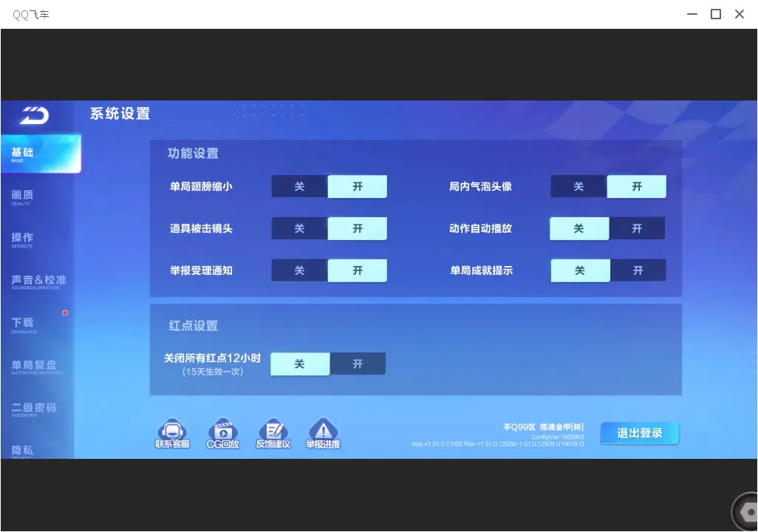758x532 pixels.
Task: Set 道具被击镜头 to 开
Action: tap(358, 228)
